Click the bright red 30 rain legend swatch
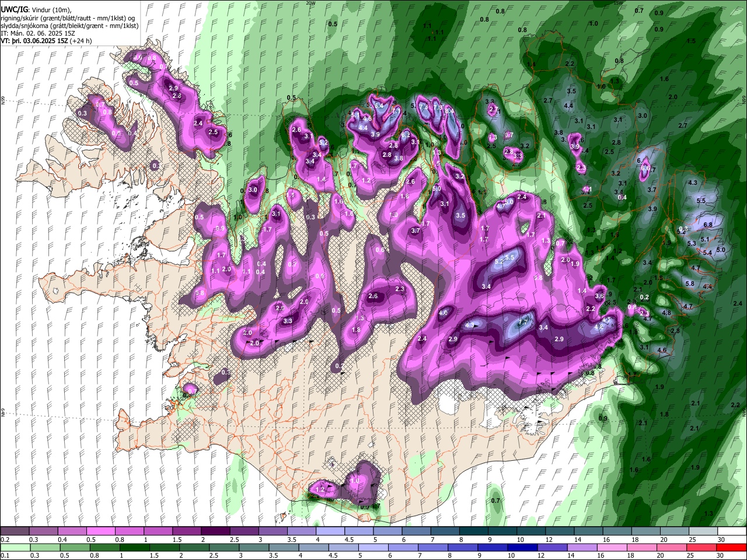This screenshot has width=747, height=560. coord(732,547)
